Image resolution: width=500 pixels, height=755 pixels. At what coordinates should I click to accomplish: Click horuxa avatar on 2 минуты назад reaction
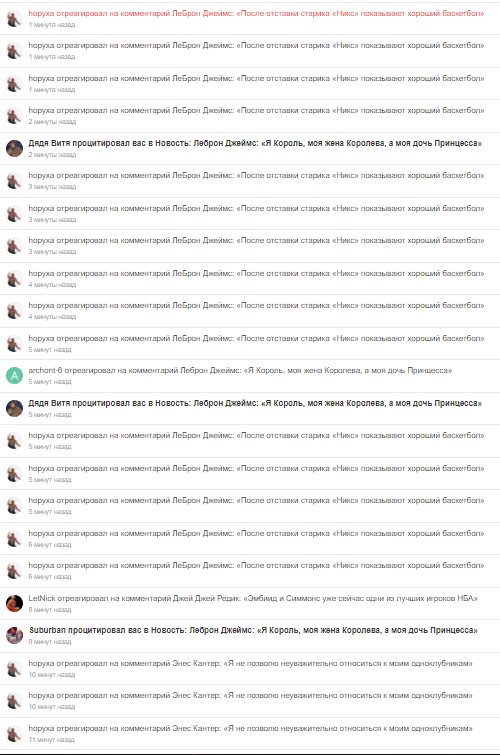coord(14,116)
